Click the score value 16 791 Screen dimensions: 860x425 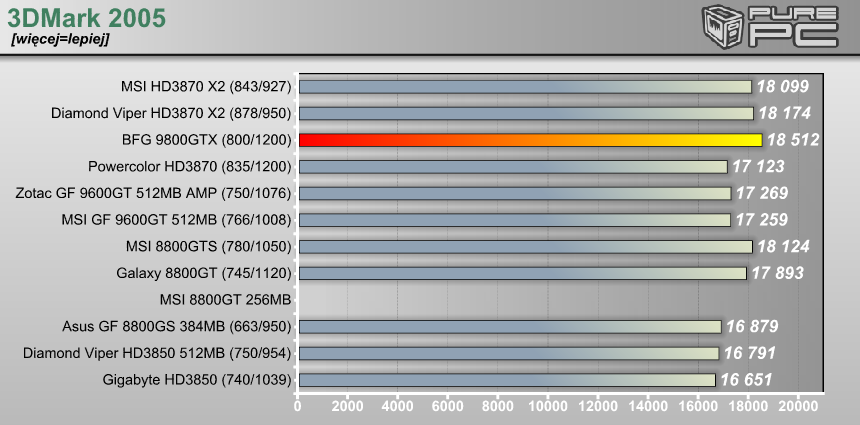750,353
